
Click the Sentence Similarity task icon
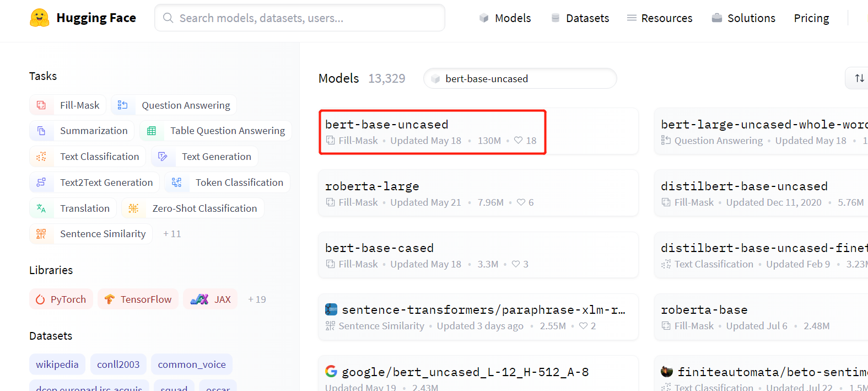(x=41, y=234)
